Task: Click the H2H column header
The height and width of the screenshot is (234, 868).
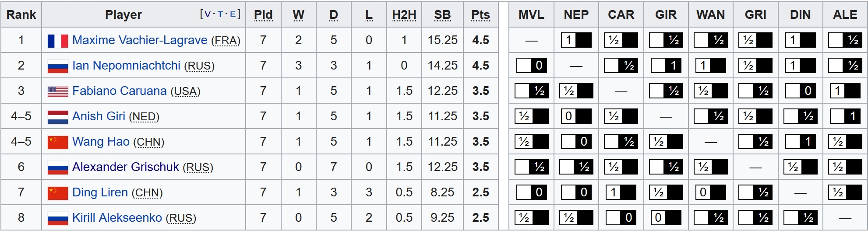Action: pyautogui.click(x=404, y=15)
